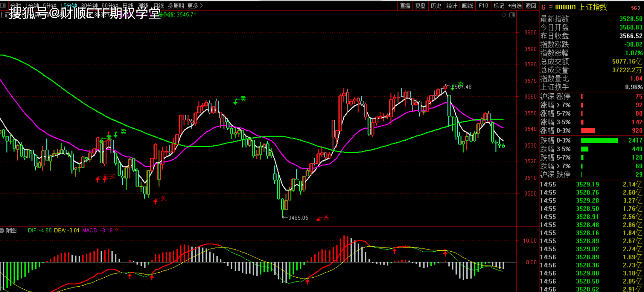This screenshot has height=292, width=644.
Task: Open the 多周期 multi-period view
Action: click(176, 6)
